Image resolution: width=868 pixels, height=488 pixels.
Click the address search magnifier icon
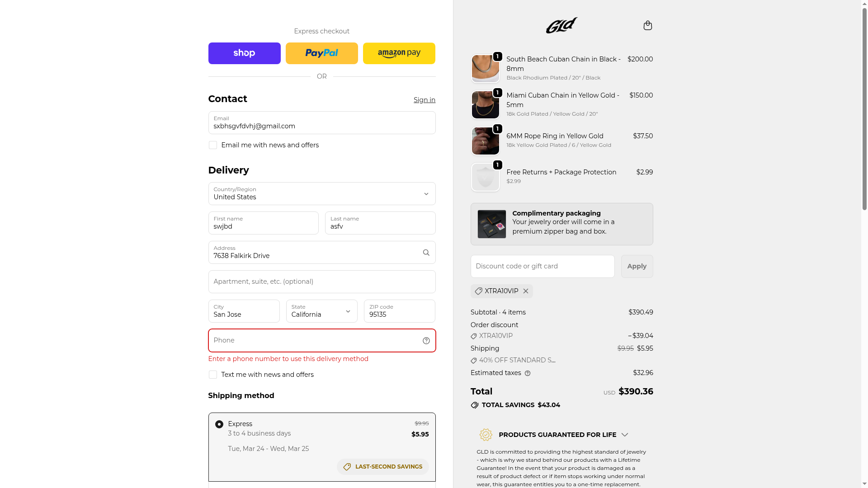tap(426, 253)
